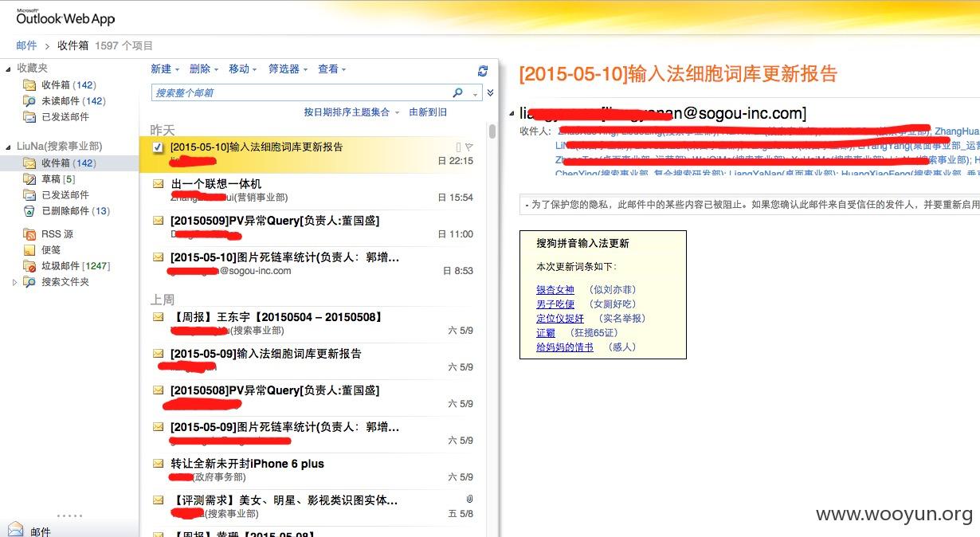Click 搜索文件夹 folder icon

[x=29, y=282]
